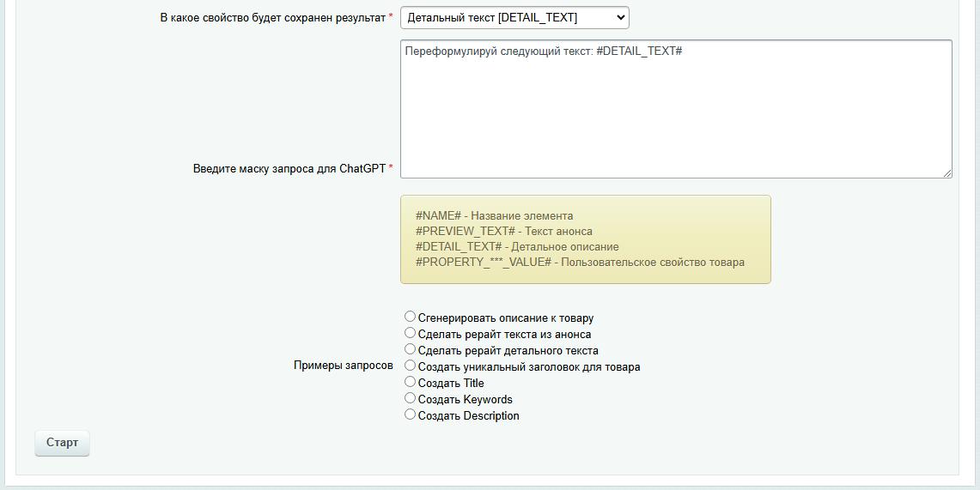Image resolution: width=980 pixels, height=490 pixels.
Task: Click the #PROPERTY_***_VALUE# hint line
Action: 580,262
